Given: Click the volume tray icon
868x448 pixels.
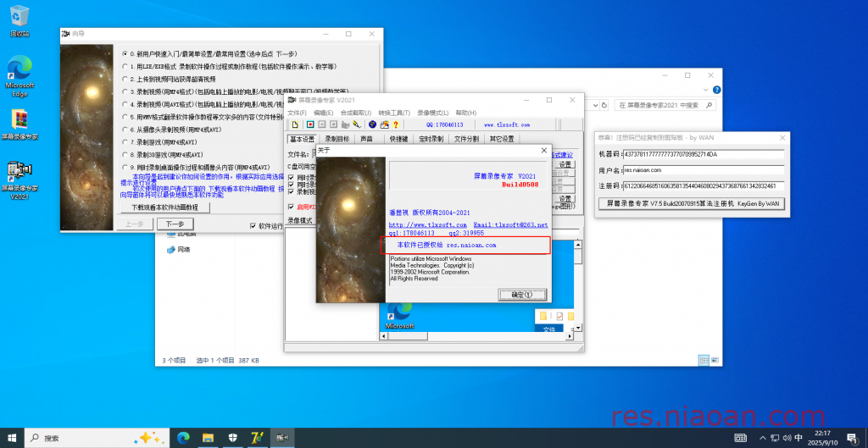Looking at the screenshot, I should point(787,438).
